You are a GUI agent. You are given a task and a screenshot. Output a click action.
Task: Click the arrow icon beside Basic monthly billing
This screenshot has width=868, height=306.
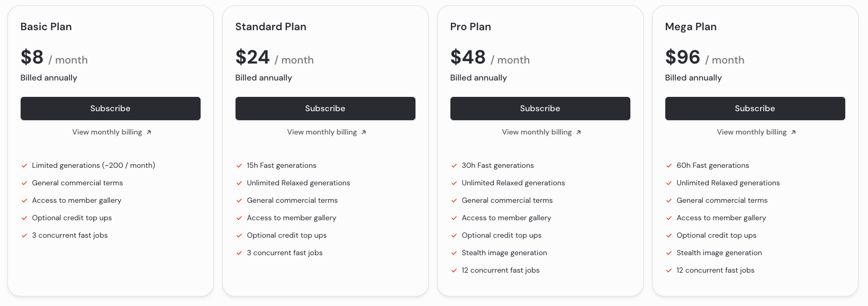pos(149,132)
